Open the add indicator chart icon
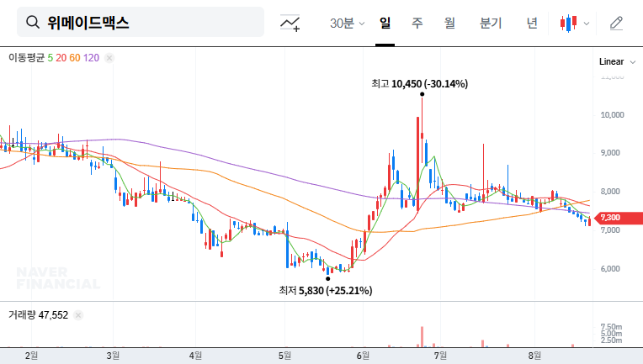The width and height of the screenshot is (643, 364). (x=290, y=23)
